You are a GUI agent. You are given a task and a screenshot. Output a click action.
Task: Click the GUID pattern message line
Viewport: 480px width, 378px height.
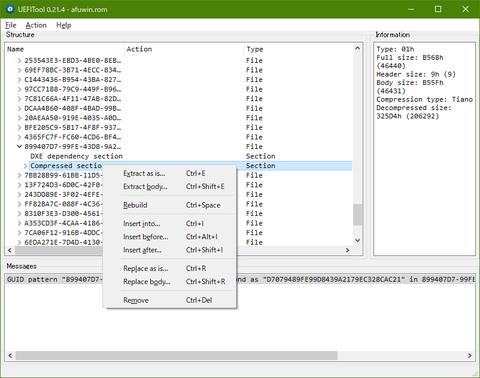pos(240,280)
